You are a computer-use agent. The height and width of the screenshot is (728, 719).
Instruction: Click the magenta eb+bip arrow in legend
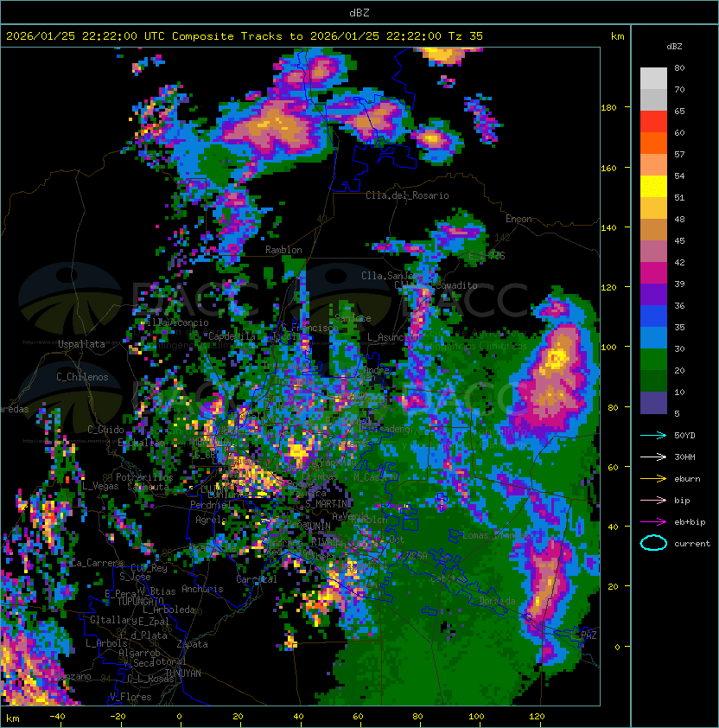(653, 522)
